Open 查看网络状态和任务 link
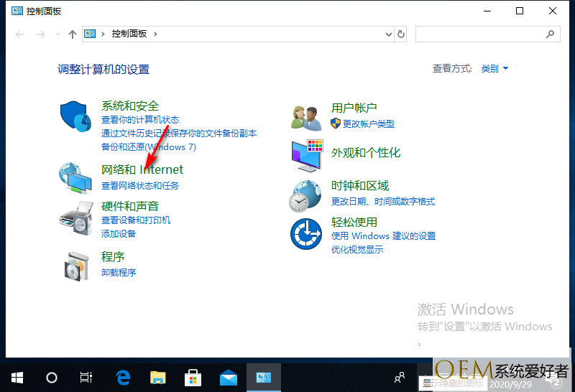The height and width of the screenshot is (392, 575). 140,185
